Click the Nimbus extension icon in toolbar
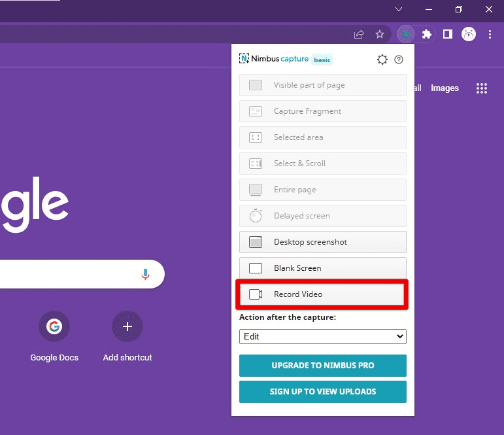 point(407,34)
